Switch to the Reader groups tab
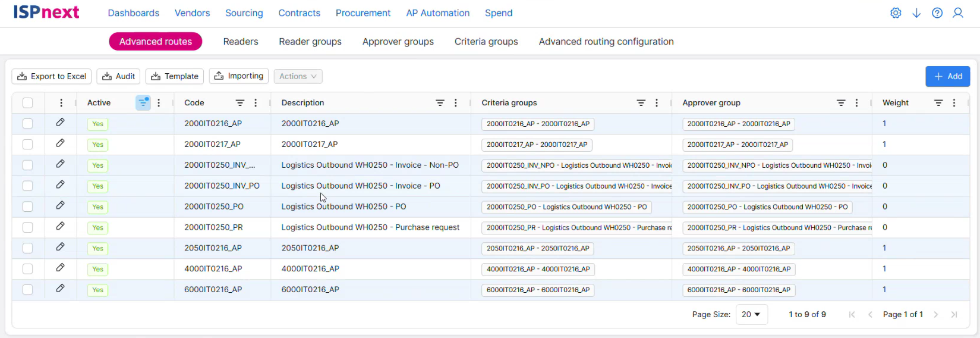This screenshot has height=338, width=980. point(310,42)
